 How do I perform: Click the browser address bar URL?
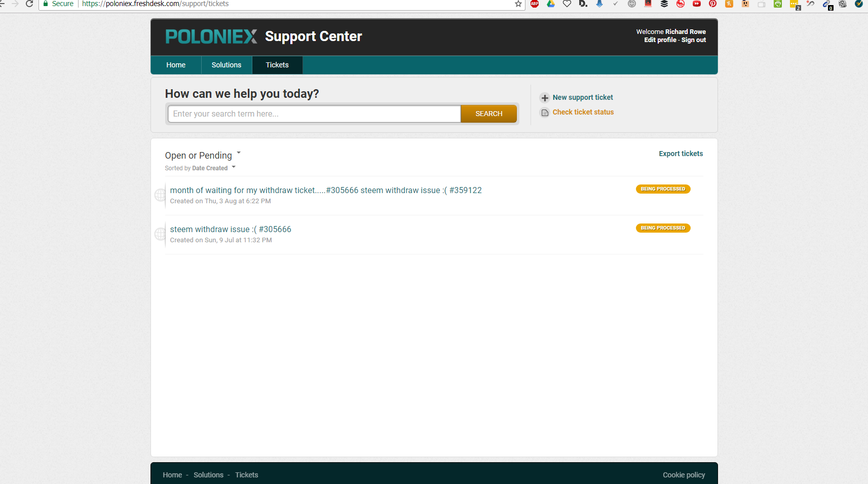[x=156, y=4]
